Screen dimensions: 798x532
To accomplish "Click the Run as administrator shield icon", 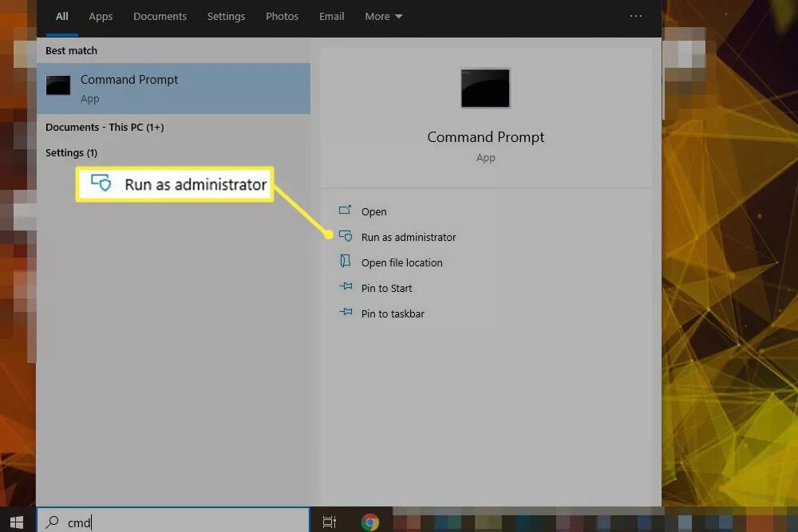I will [x=346, y=236].
